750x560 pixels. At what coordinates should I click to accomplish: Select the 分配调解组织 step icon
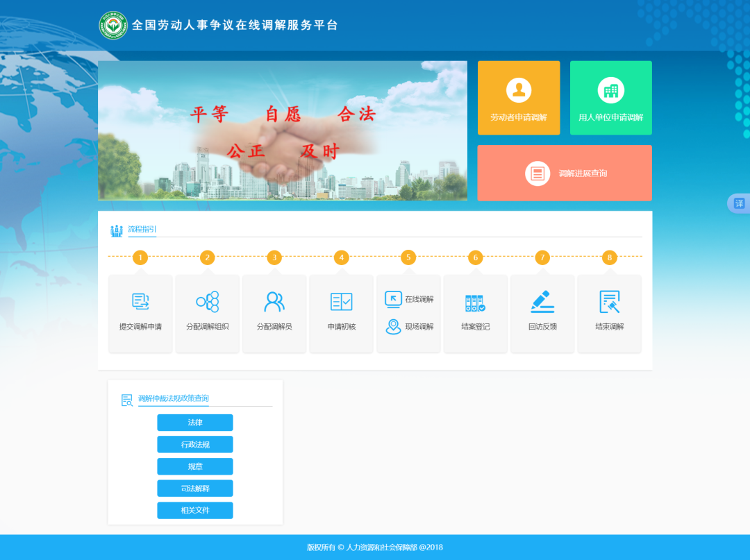click(207, 302)
